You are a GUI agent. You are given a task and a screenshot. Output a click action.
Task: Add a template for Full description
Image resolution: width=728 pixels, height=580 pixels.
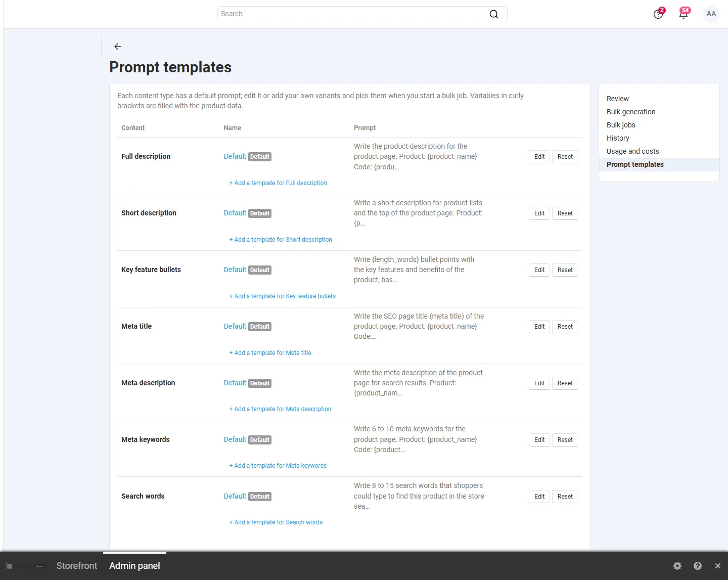tap(278, 183)
